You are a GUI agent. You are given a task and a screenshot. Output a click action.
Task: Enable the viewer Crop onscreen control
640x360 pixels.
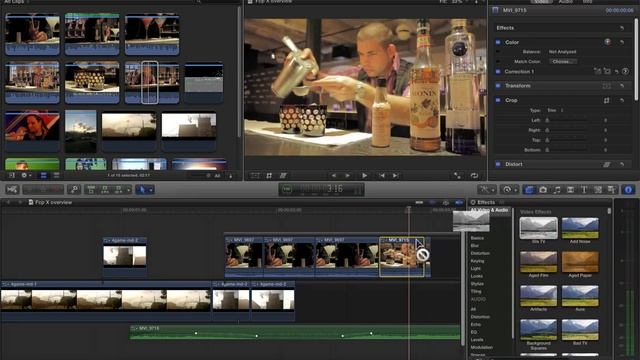(269, 176)
